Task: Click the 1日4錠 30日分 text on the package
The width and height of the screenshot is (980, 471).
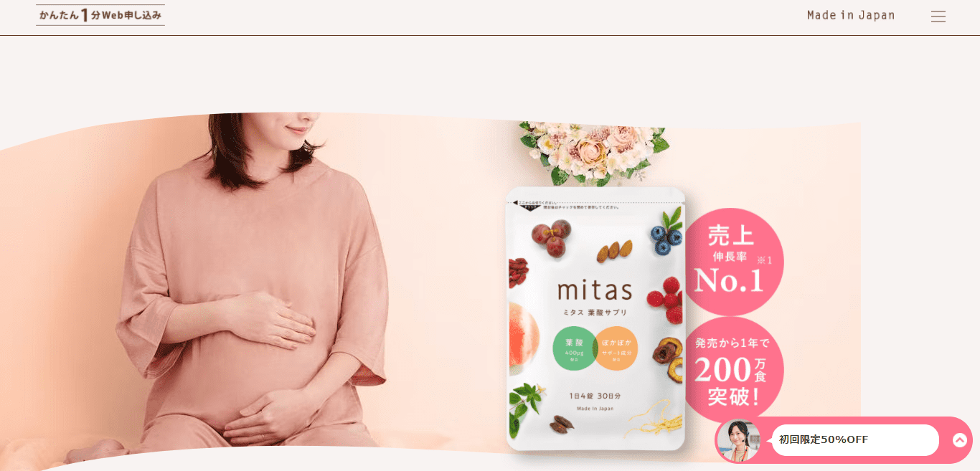Action: tap(595, 394)
